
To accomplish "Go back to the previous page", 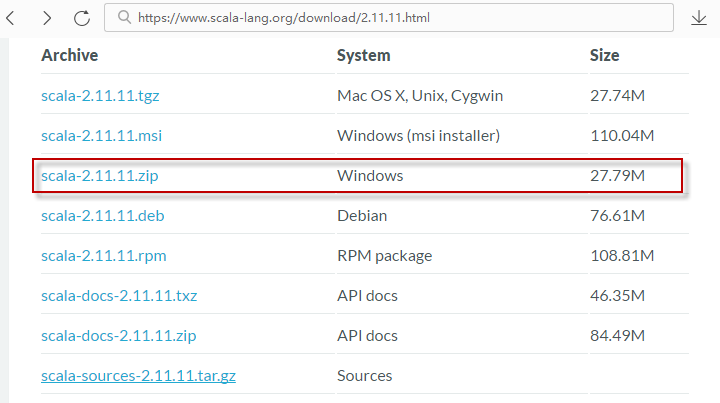I will pyautogui.click(x=13, y=18).
